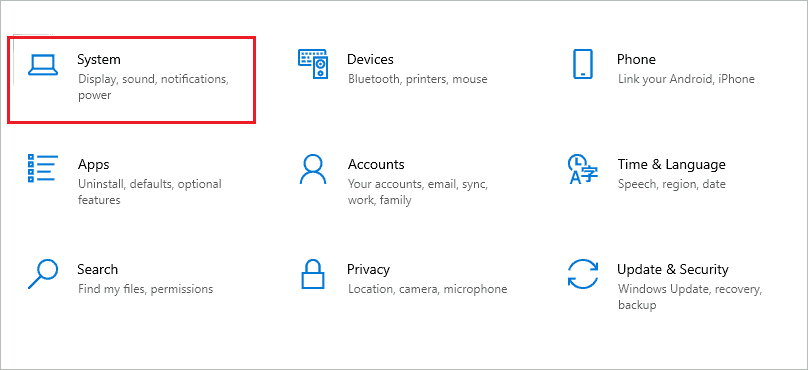808x370 pixels.
Task: Click the Phone icon
Action: (x=583, y=64)
